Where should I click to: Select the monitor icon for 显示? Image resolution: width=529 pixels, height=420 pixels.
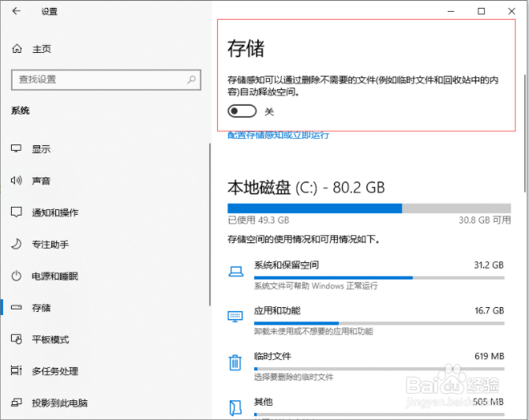point(17,148)
